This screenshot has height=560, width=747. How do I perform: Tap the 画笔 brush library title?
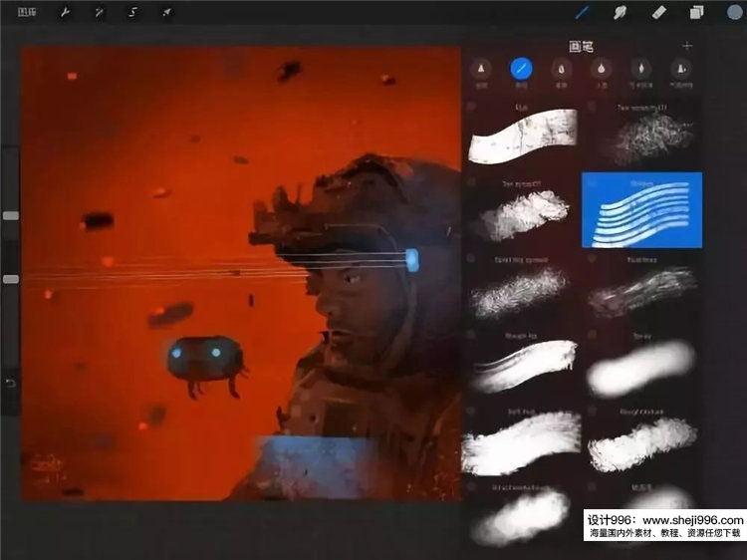(x=582, y=46)
